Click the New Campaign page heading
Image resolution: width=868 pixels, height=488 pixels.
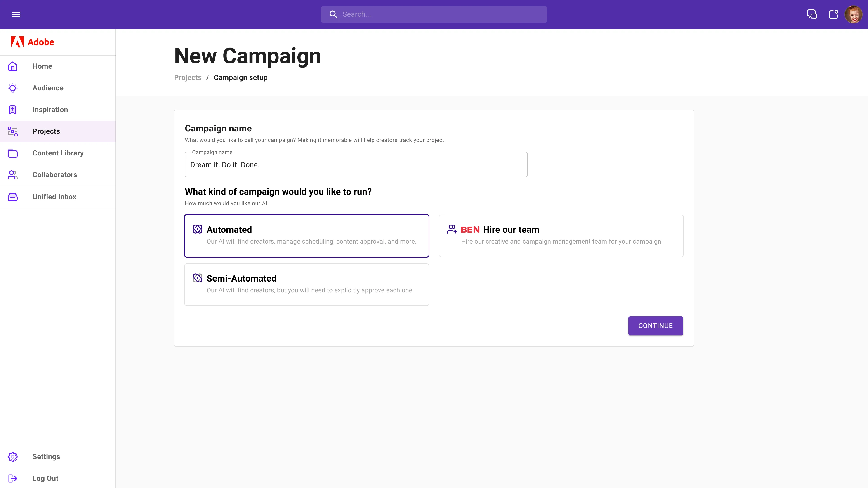(248, 56)
